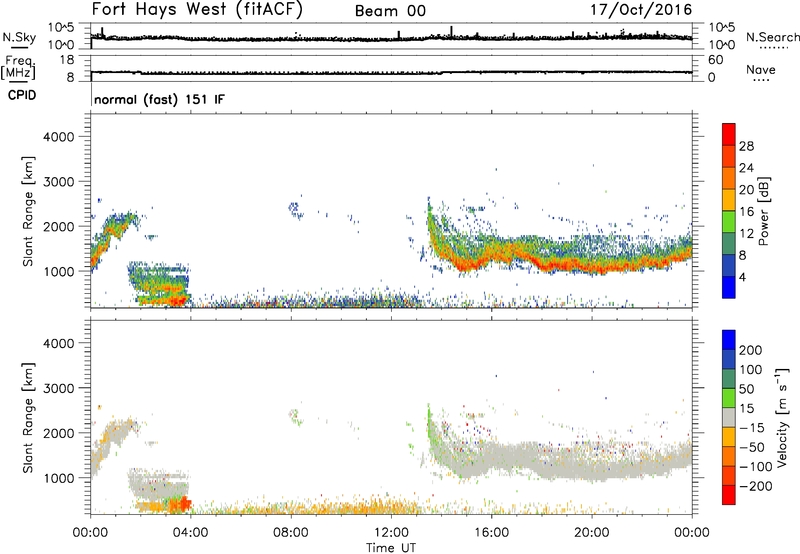
Task: Click the "12" label on Power colorbar
Action: point(746,233)
